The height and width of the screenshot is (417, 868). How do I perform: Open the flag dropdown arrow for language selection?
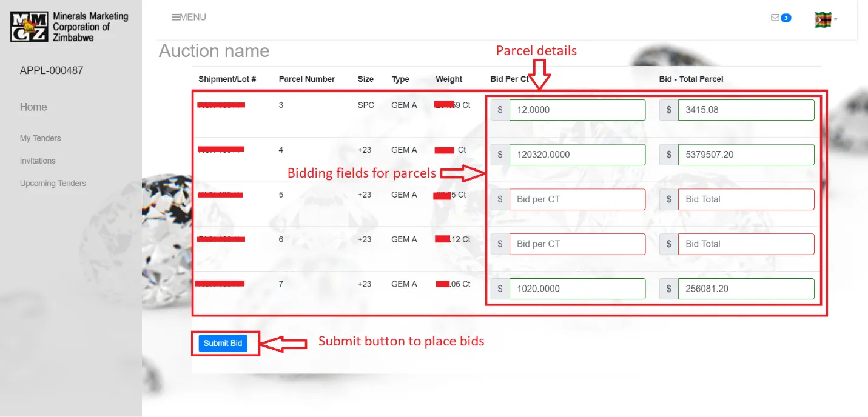(x=835, y=20)
